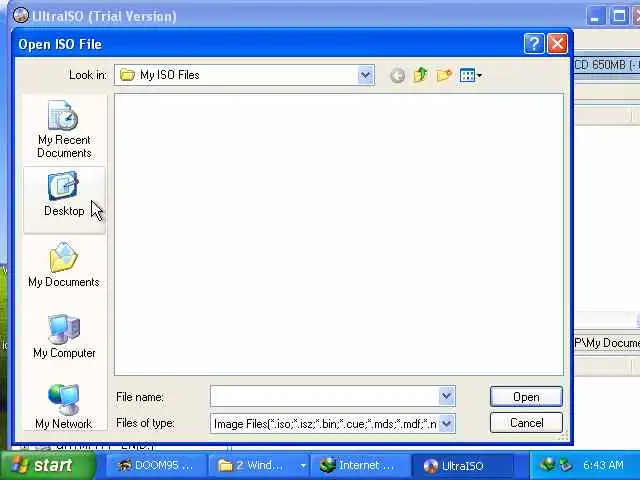Open My Recent Documents in places bar
The width and height of the screenshot is (640, 480).
pos(64,129)
